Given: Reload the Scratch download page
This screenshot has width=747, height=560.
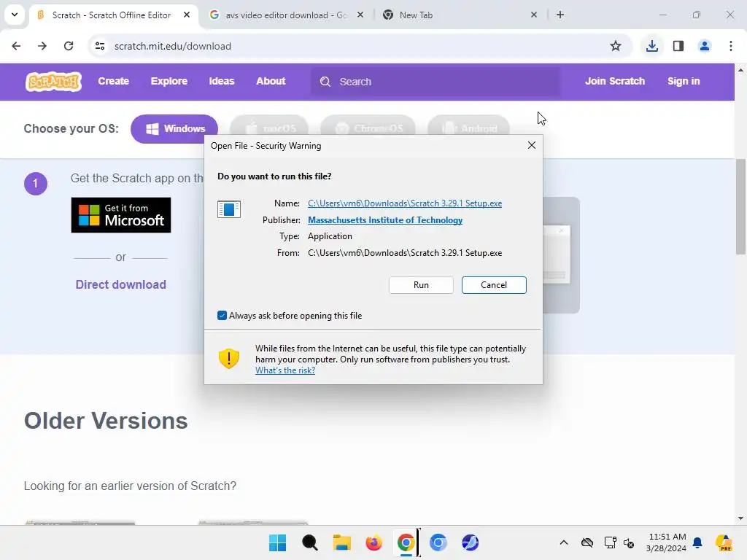Looking at the screenshot, I should coord(69,46).
